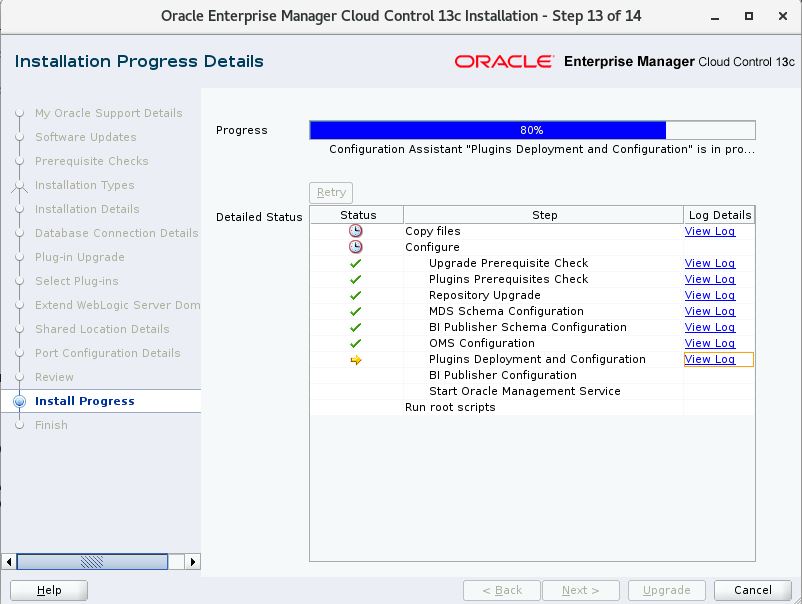Open View Log for BI Publisher Schema Configuration

(x=709, y=327)
